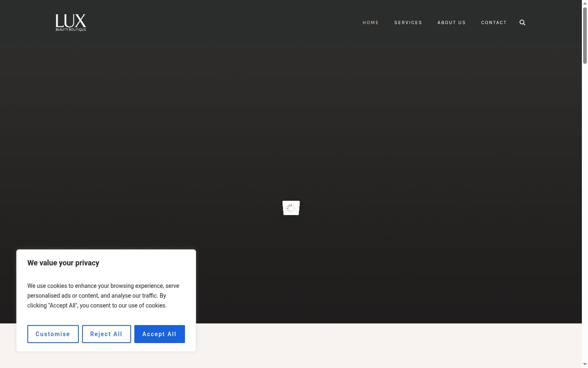Click the "We value your privacy" heading

(63, 263)
